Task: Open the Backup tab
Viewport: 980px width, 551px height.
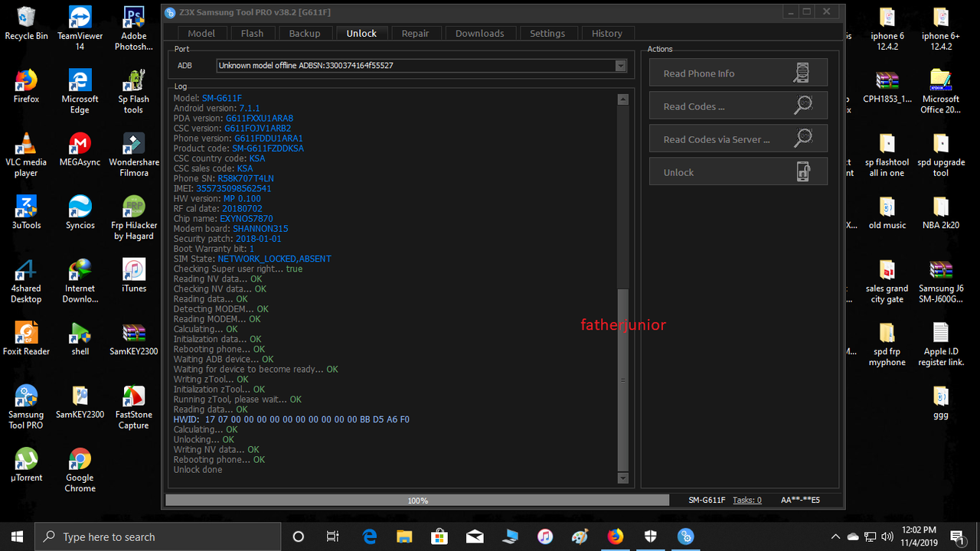Action: 305,33
